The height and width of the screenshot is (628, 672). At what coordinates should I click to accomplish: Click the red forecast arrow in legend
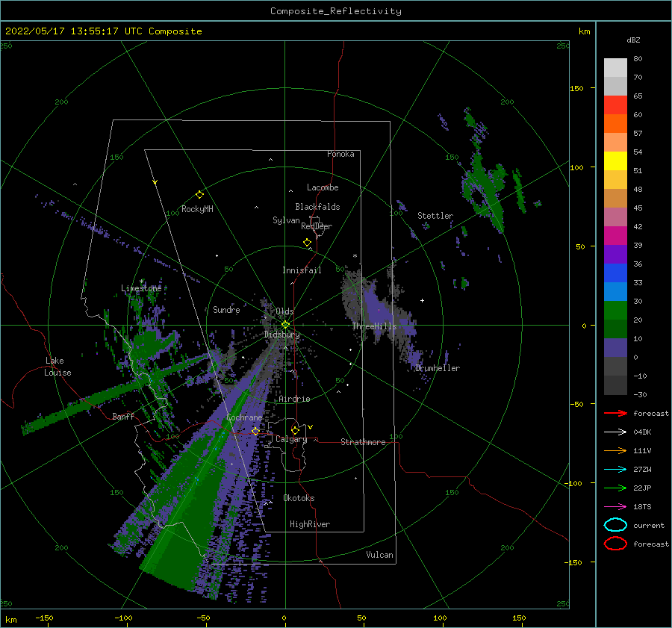point(615,413)
